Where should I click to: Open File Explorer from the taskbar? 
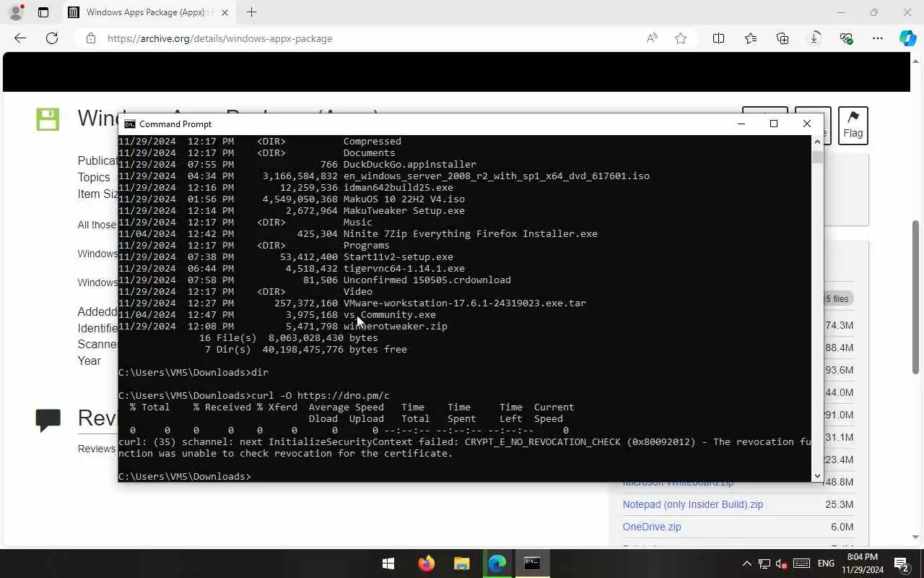(x=462, y=564)
